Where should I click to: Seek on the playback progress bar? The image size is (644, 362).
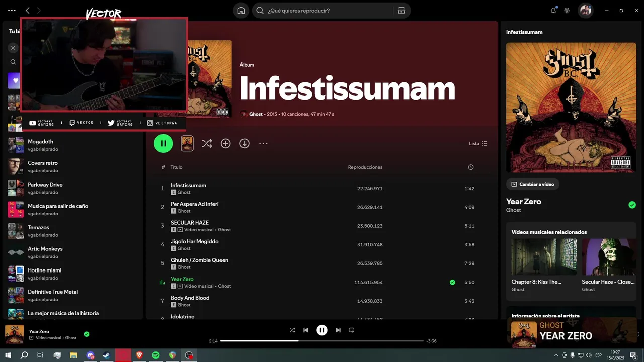[x=322, y=341]
